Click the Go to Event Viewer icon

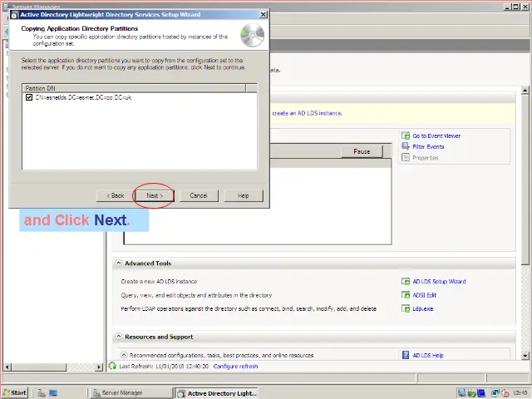click(406, 135)
